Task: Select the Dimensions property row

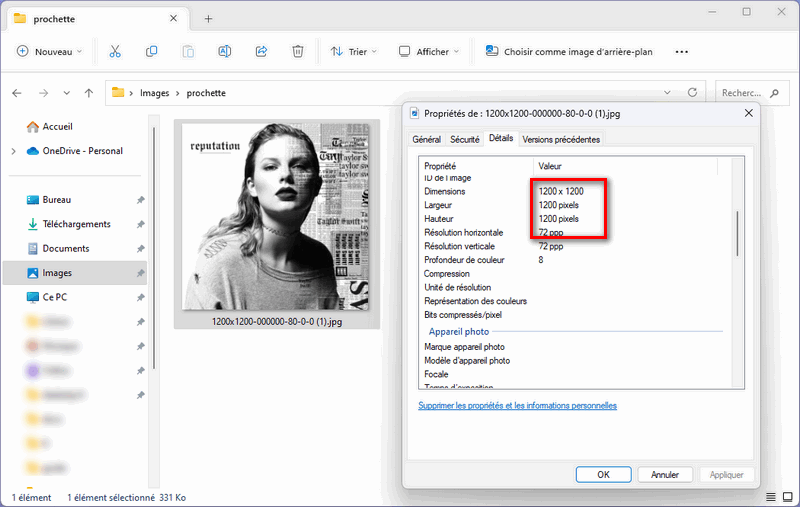Action: point(575,191)
